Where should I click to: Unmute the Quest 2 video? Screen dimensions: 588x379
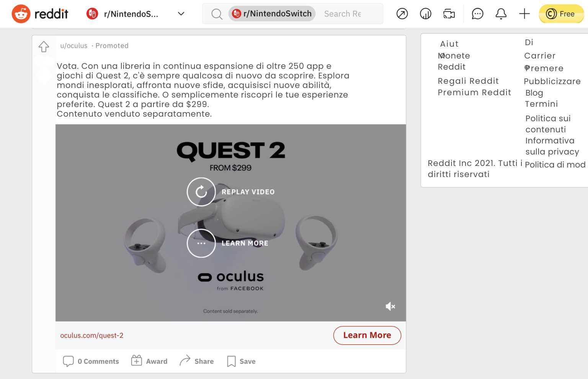point(390,306)
